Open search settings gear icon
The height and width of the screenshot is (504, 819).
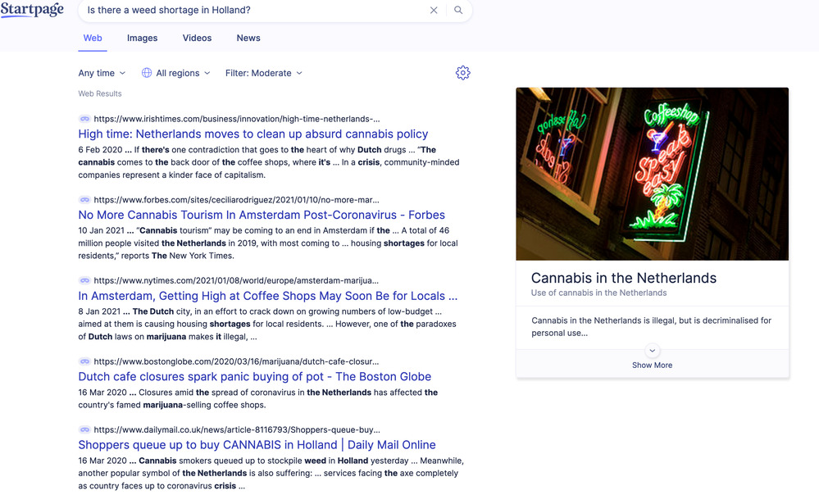(x=462, y=73)
